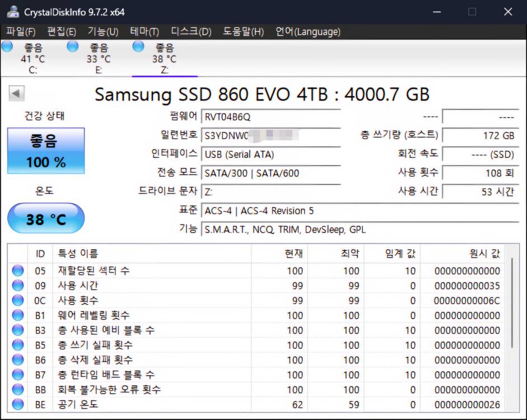This screenshot has width=527, height=420.
Task: Click the drive letter field Z:
Action: click(271, 192)
